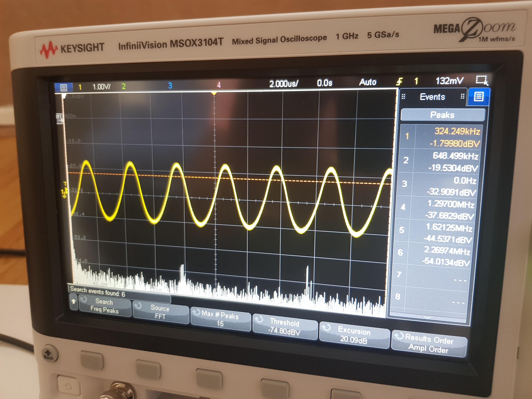The width and height of the screenshot is (532, 399).
Task: Tap the Auto trigger mode label
Action: (x=368, y=82)
